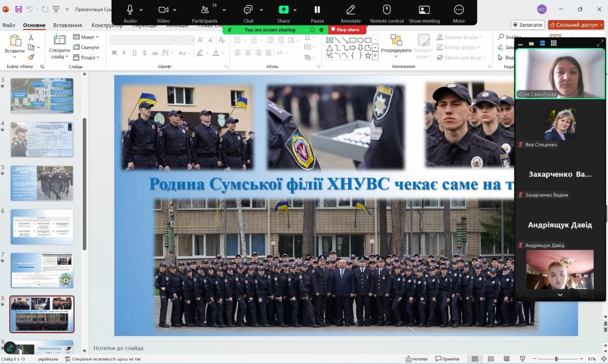The height and width of the screenshot is (364, 608).
Task: Toggle Strikethrough formatting
Action: click(156, 53)
